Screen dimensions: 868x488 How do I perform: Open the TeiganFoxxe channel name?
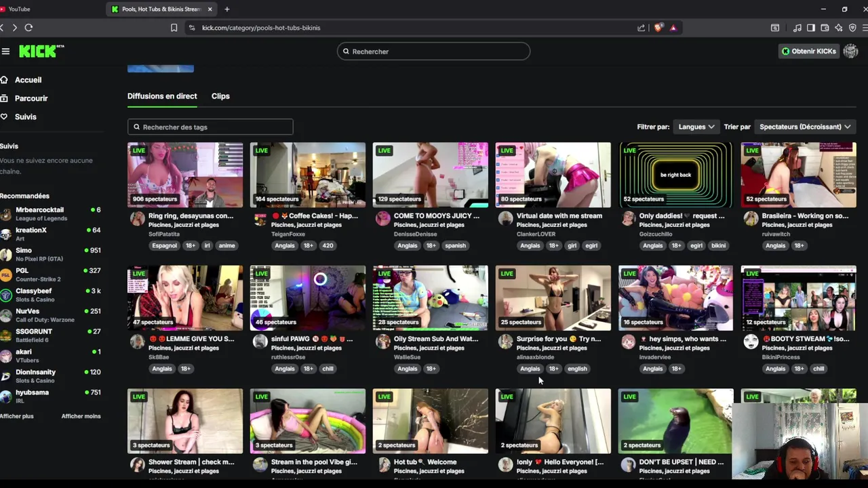(288, 234)
